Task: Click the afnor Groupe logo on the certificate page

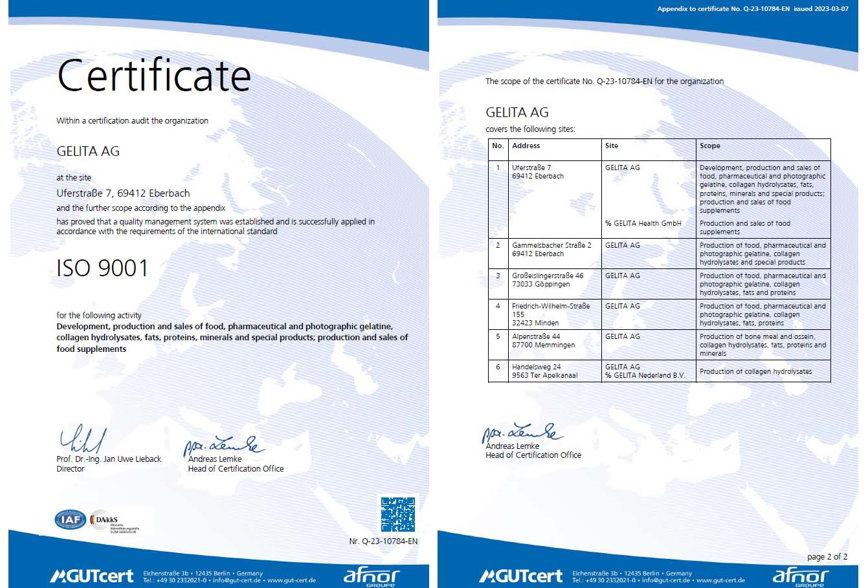Action: click(x=372, y=576)
